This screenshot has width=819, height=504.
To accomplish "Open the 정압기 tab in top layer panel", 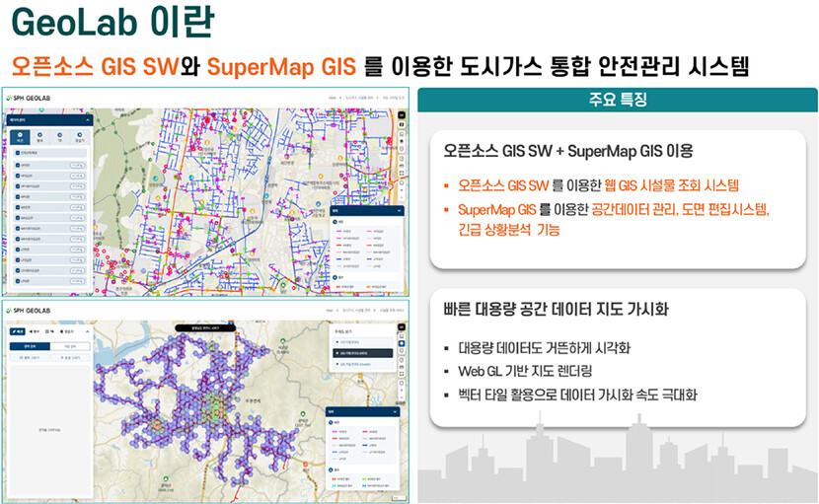I will (x=79, y=137).
